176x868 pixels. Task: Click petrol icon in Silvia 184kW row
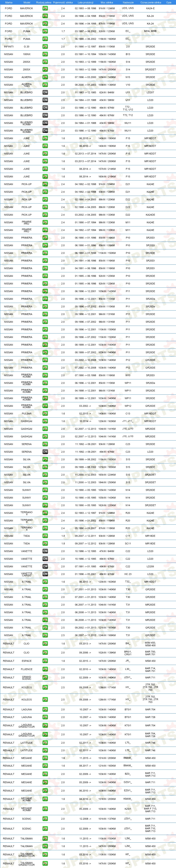coord(45,482)
